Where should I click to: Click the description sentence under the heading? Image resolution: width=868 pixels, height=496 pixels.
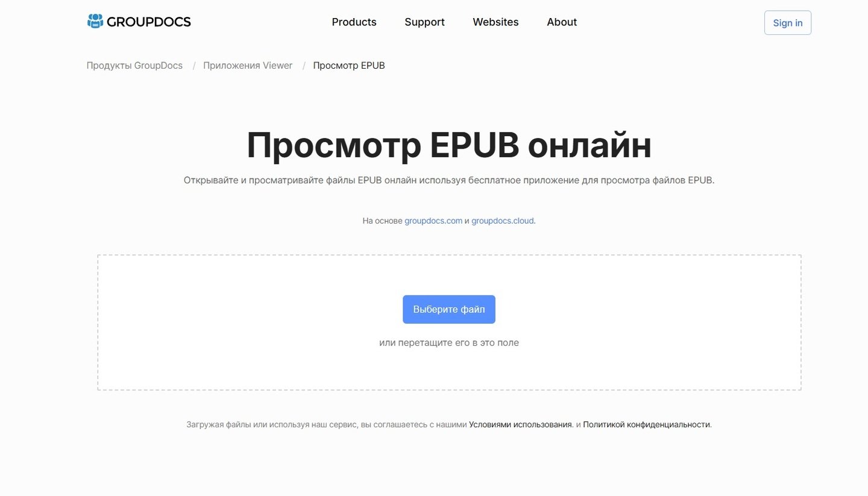tap(448, 180)
